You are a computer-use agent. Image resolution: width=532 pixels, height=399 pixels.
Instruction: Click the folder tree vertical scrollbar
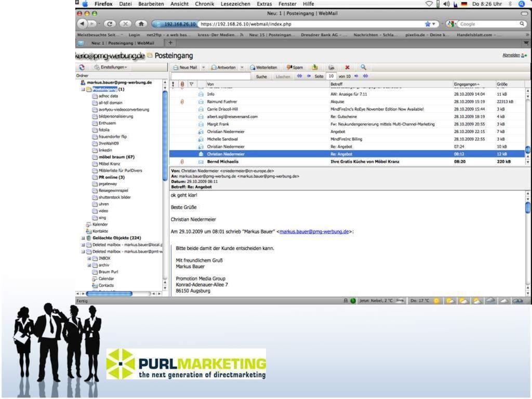[165, 136]
